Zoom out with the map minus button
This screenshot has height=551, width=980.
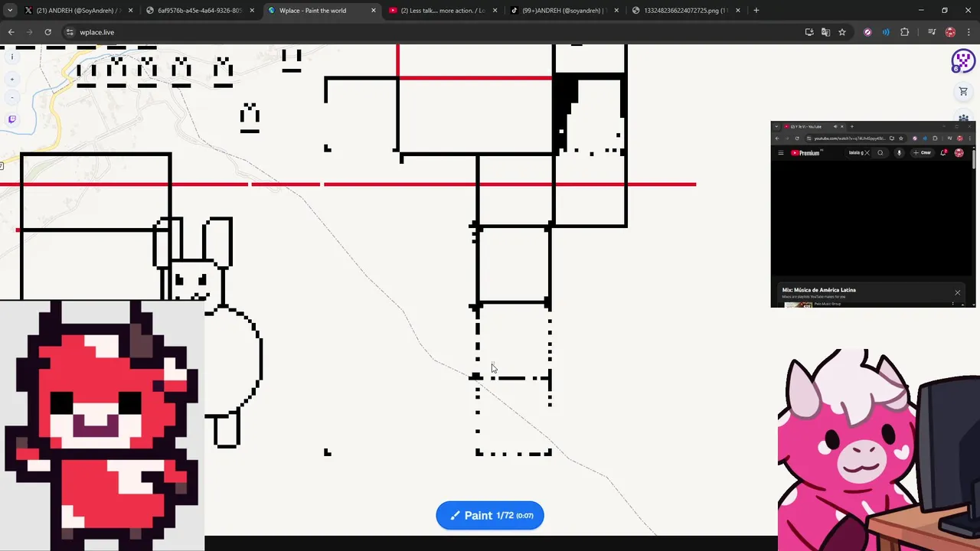[x=12, y=98]
